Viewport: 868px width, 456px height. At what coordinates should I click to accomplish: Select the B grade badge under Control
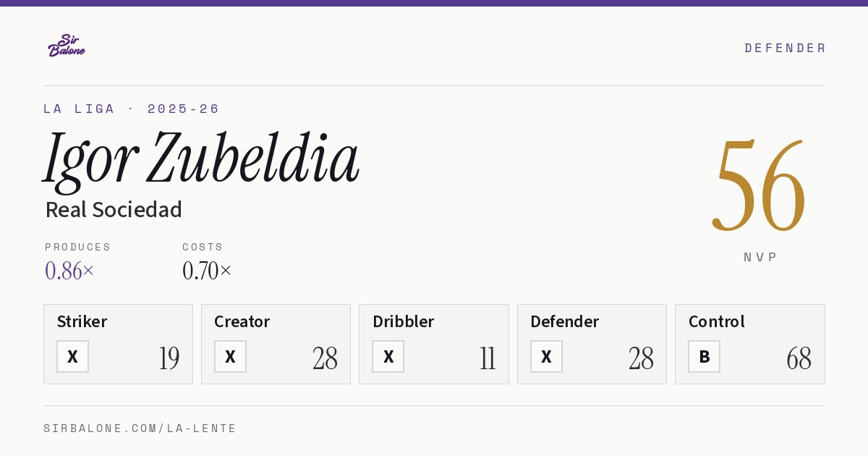[x=704, y=357]
